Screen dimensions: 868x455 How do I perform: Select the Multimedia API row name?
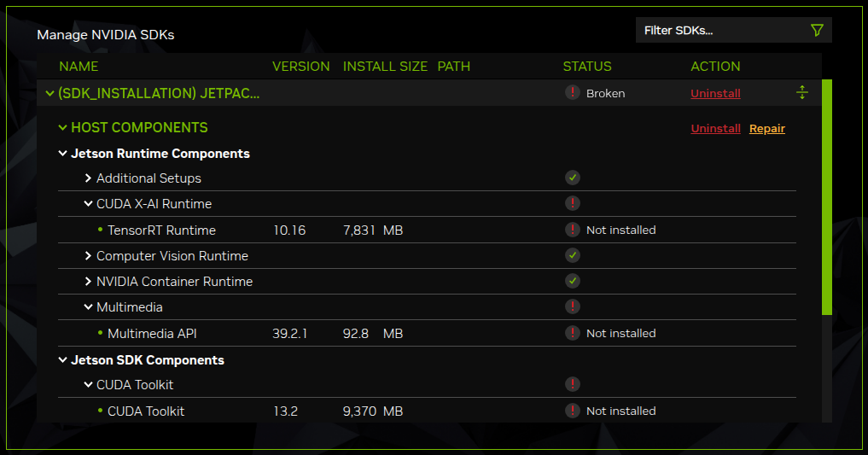152,334
